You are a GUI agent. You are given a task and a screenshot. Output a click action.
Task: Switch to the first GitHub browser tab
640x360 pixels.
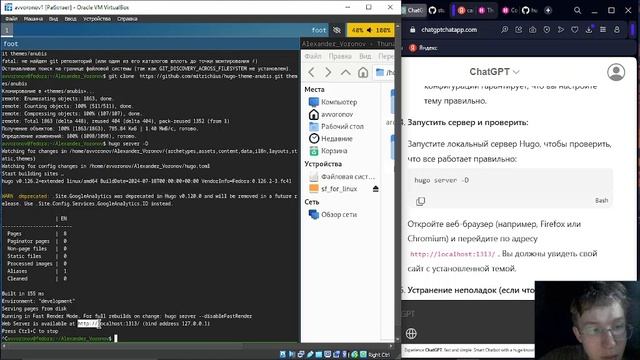point(436,10)
